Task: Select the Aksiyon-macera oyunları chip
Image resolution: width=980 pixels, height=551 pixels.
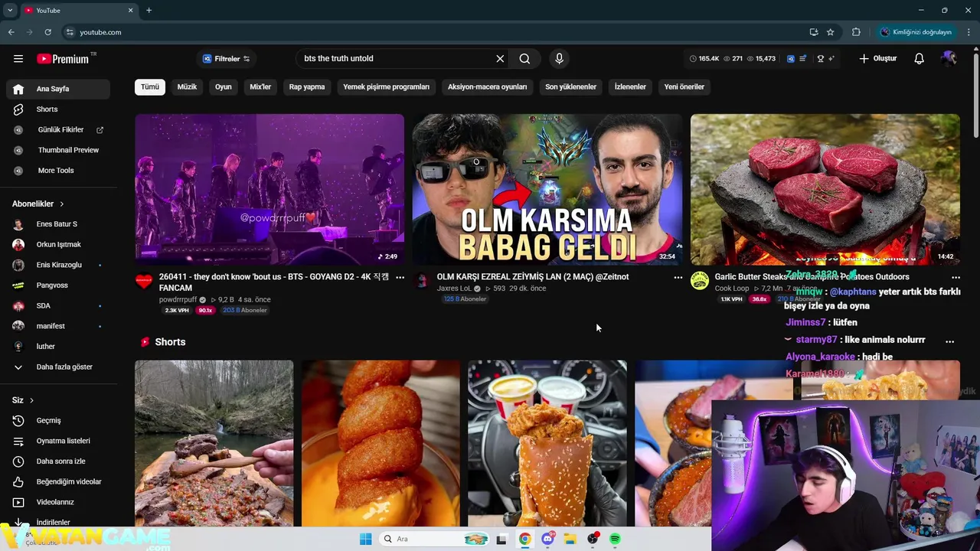Action: point(487,86)
